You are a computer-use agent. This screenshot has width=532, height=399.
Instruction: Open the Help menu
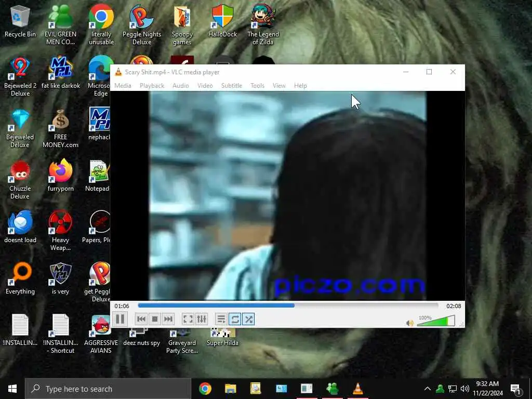click(x=300, y=86)
